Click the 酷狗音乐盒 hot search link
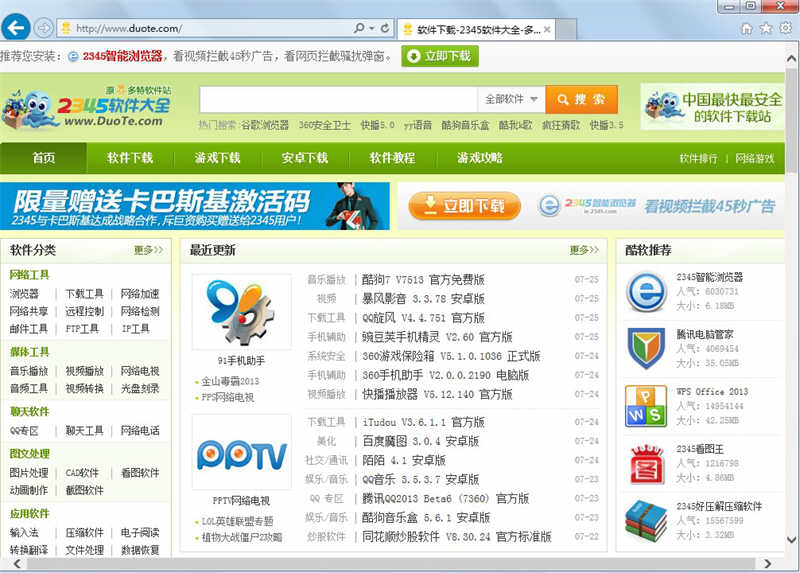The image size is (800, 573). 465,125
